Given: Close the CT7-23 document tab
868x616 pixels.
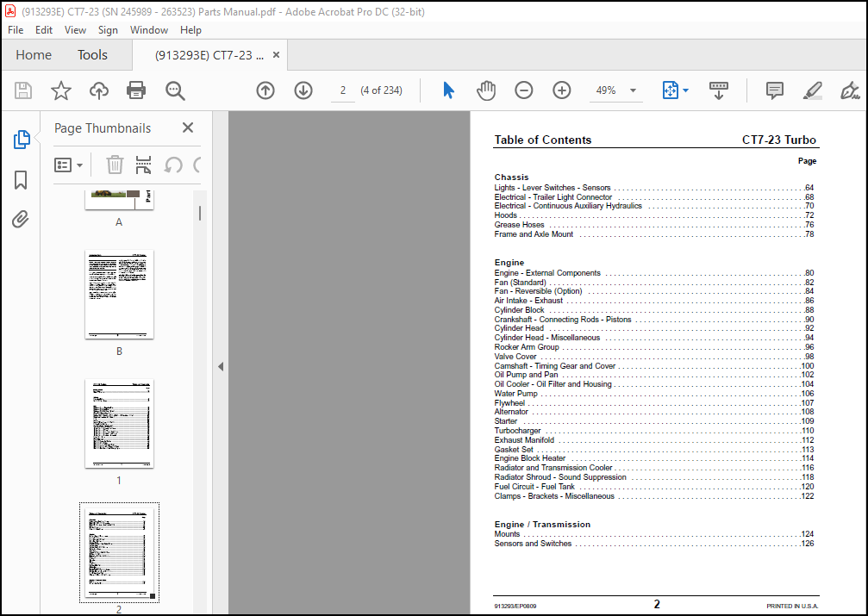Looking at the screenshot, I should [x=276, y=55].
